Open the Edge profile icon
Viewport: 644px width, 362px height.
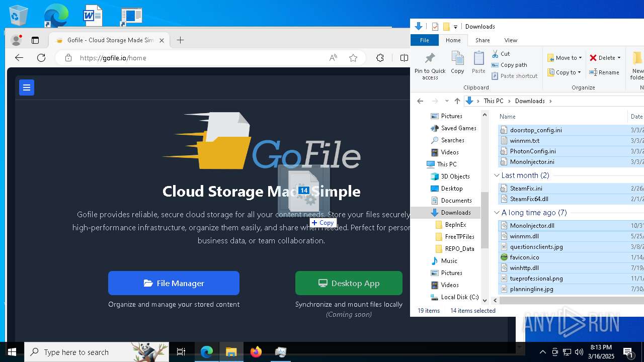pyautogui.click(x=17, y=40)
